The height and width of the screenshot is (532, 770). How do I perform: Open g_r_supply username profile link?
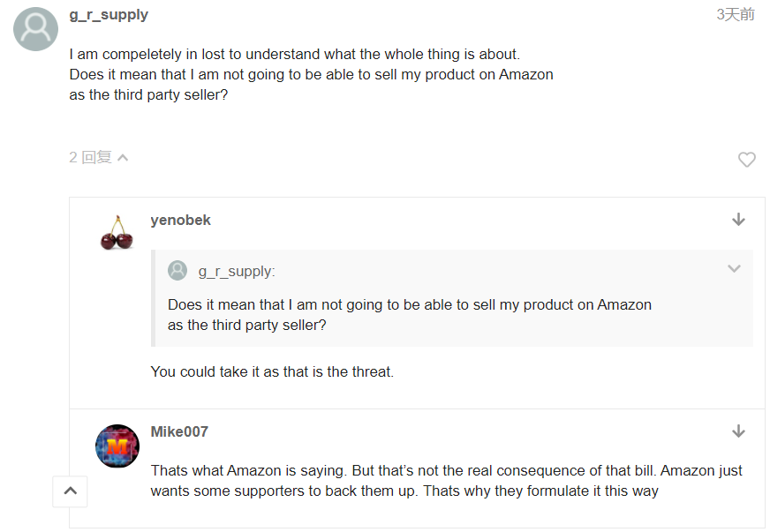point(109,15)
